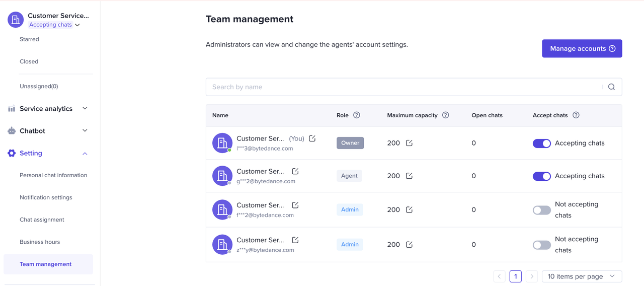
Task: Disable accepting chats for the Owner
Action: click(541, 144)
